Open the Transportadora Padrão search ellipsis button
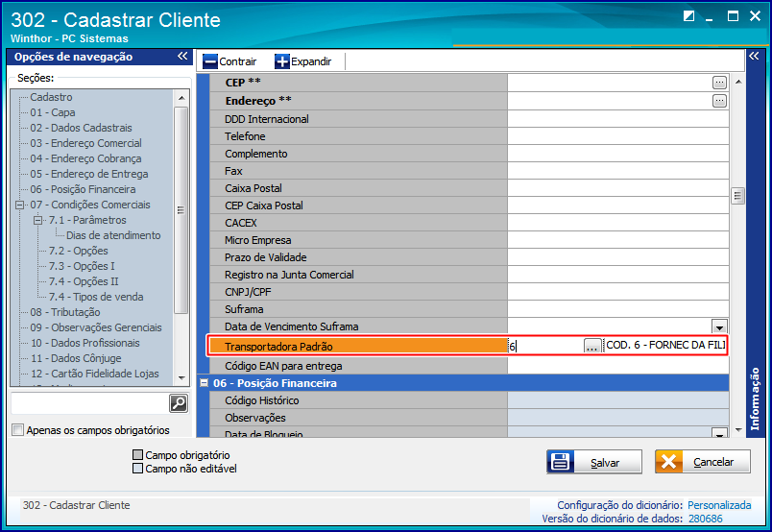Image resolution: width=772 pixels, height=532 pixels. click(x=592, y=346)
